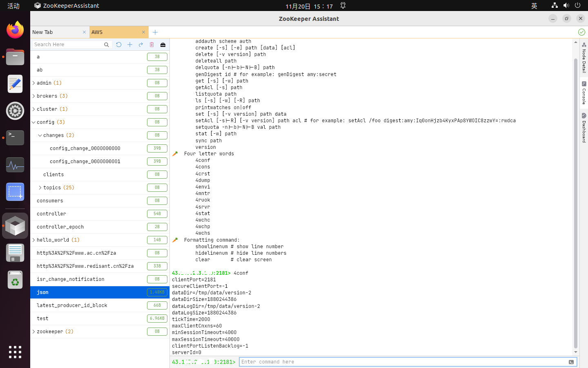Screen dimensions: 588x368
Task: Click the network icon in top bar
Action: point(555,6)
